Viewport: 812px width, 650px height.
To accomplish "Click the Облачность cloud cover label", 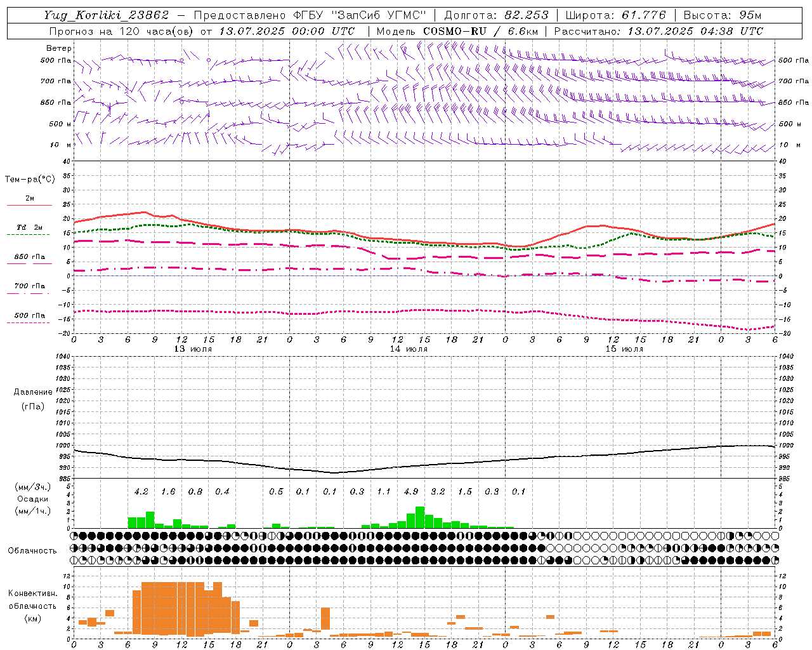I will [32, 550].
